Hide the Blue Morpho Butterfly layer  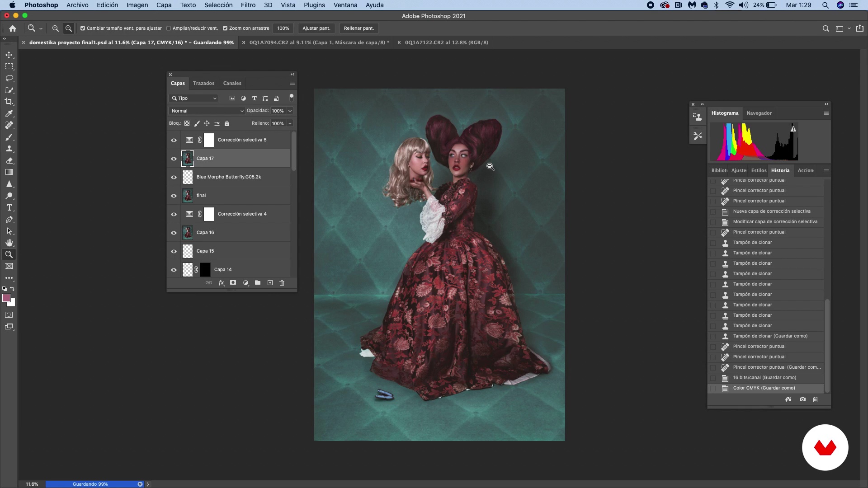174,177
